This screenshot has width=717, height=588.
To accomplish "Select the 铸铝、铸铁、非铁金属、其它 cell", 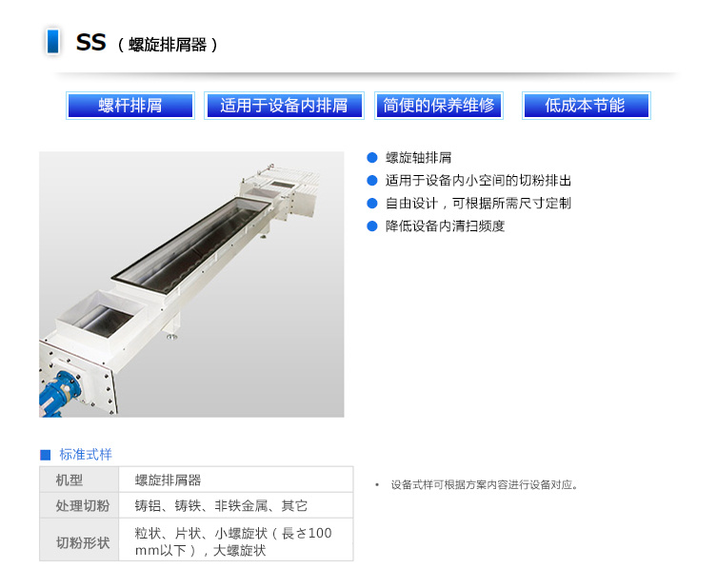I will [236, 505].
